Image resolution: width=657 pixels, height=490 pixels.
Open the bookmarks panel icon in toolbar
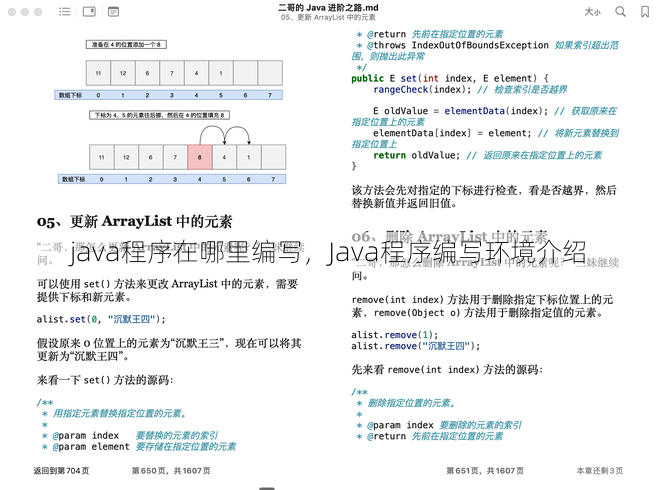pyautogui.click(x=89, y=12)
